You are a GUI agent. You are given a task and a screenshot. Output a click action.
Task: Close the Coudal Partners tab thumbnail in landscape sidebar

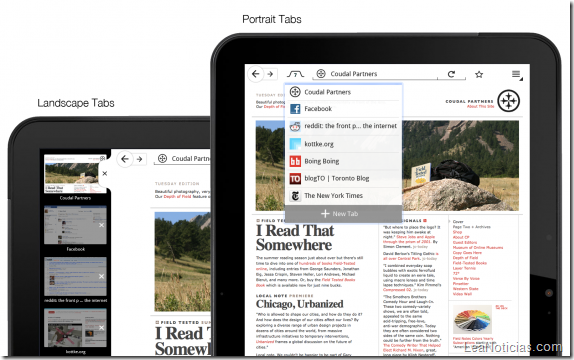pos(105,173)
